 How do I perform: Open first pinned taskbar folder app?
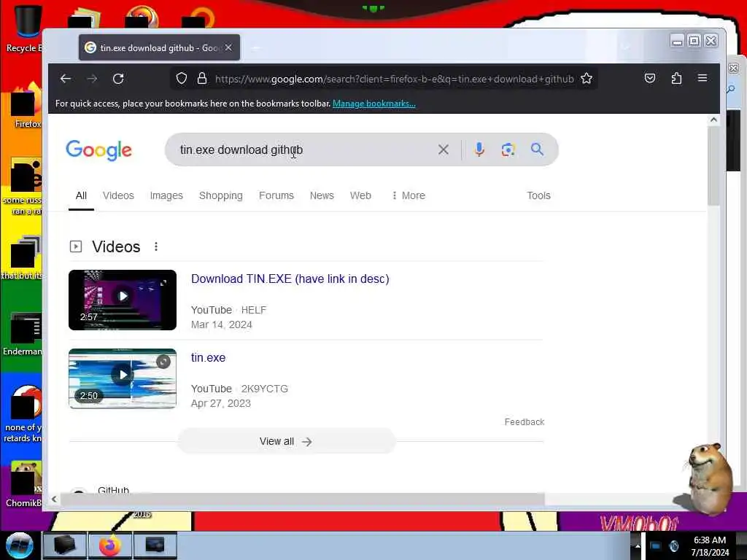click(65, 545)
